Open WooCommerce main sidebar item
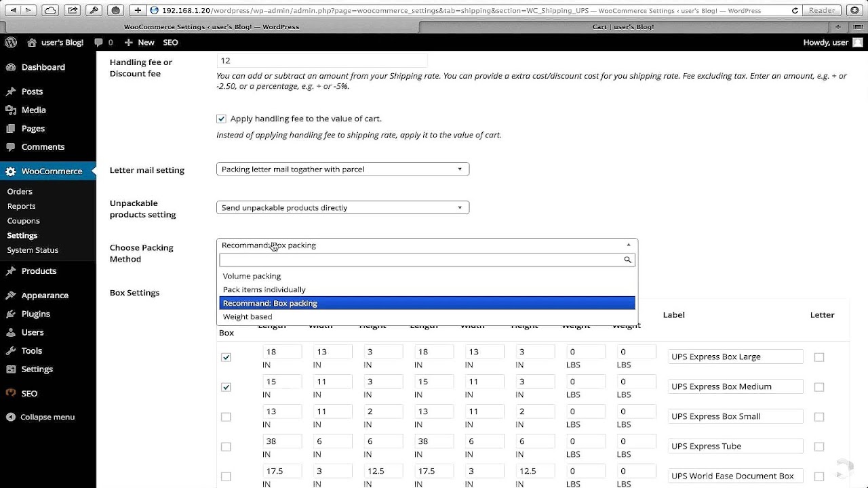868x488 pixels. (x=47, y=171)
